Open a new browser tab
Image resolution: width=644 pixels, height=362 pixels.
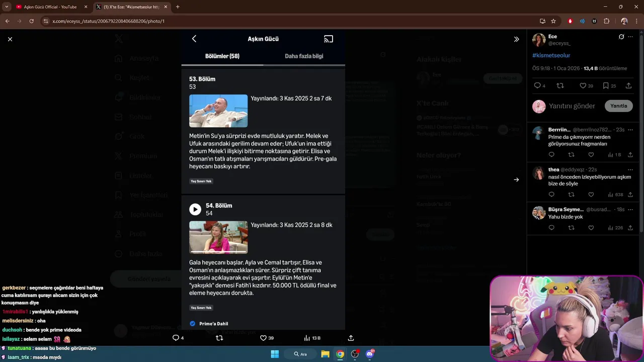[178, 7]
